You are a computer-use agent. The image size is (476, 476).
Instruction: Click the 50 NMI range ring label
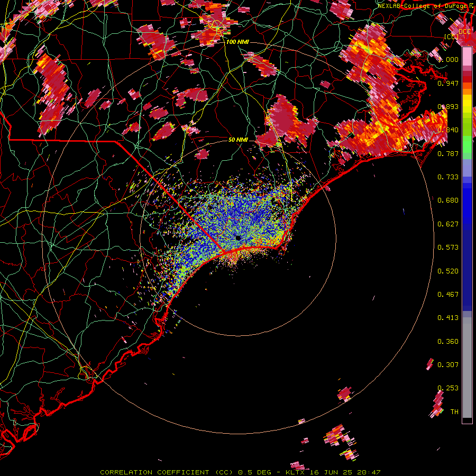[x=238, y=140]
